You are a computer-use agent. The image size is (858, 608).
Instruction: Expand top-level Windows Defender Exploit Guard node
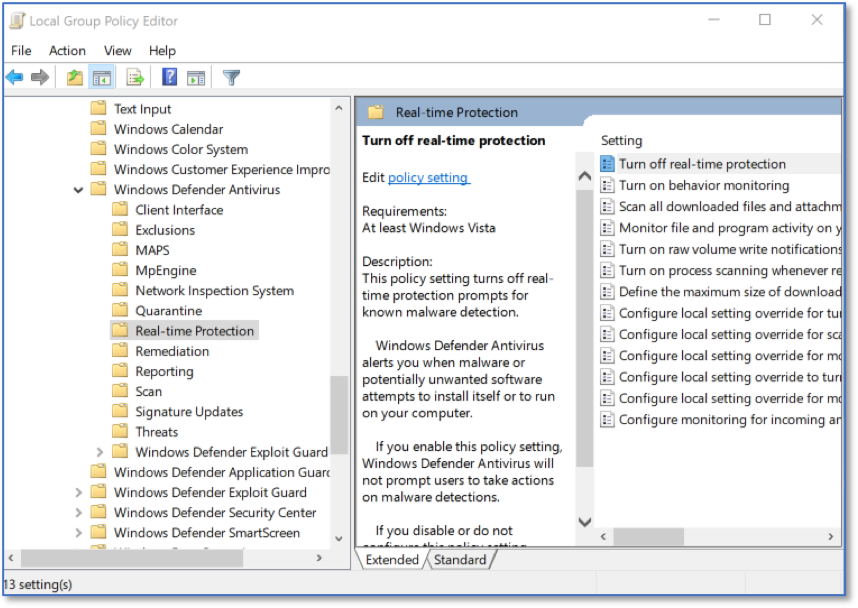click(79, 493)
